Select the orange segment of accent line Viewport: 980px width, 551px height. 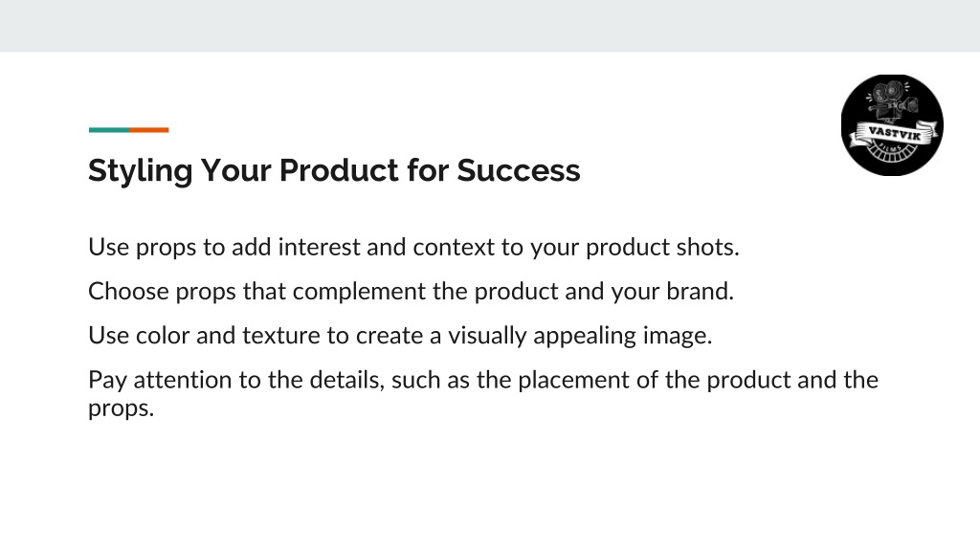click(x=148, y=130)
